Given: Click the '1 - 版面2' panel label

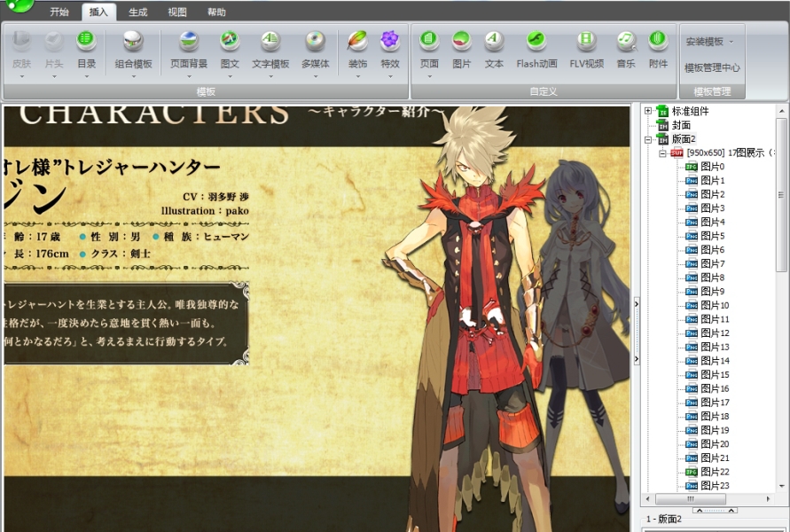Looking at the screenshot, I should pos(663,519).
